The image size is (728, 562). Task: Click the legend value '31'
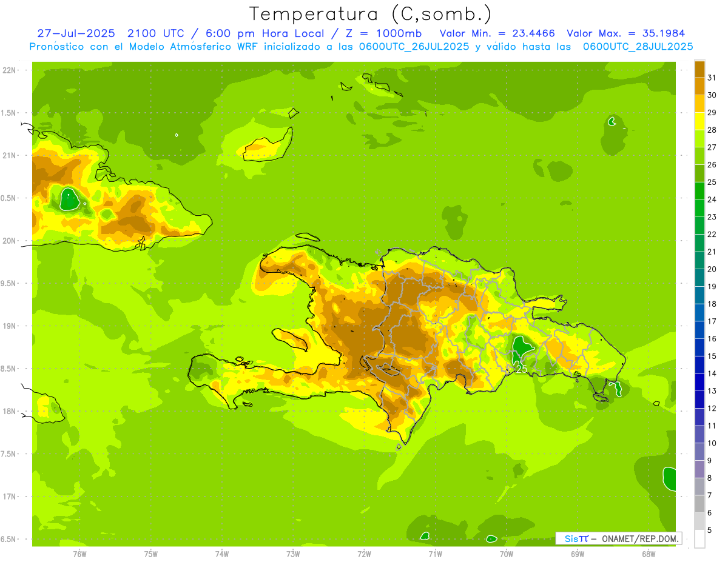click(x=712, y=78)
